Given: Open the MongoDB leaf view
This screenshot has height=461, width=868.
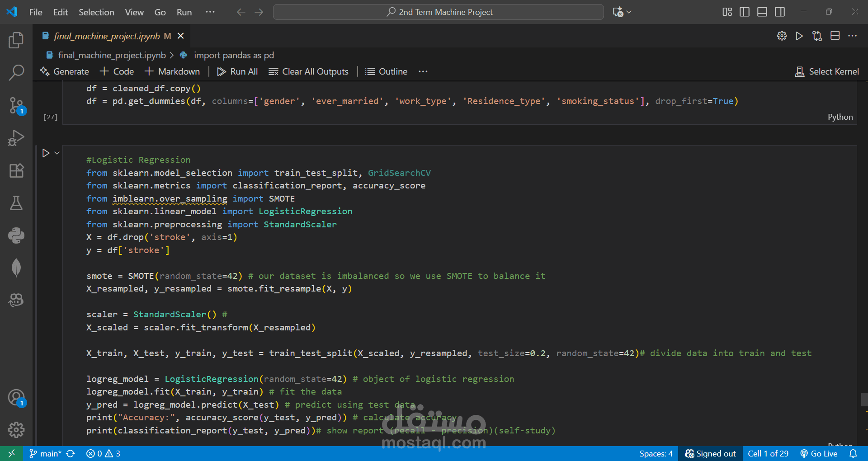Looking at the screenshot, I should click(x=16, y=268).
